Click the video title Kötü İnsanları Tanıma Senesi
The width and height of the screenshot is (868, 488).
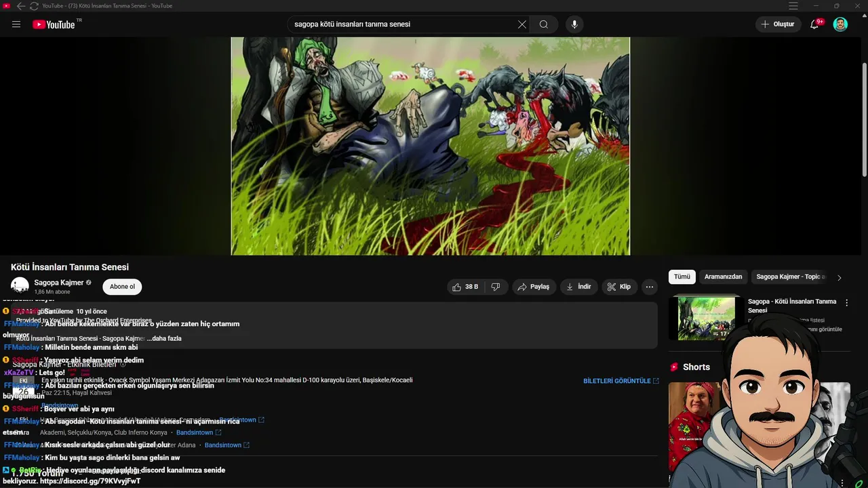coord(70,267)
